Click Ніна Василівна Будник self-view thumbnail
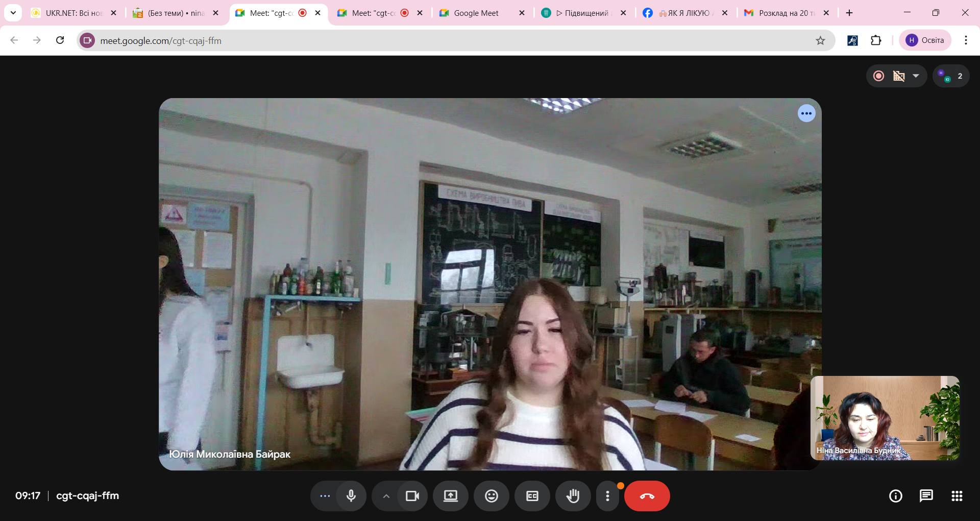This screenshot has width=980, height=521. tap(885, 418)
